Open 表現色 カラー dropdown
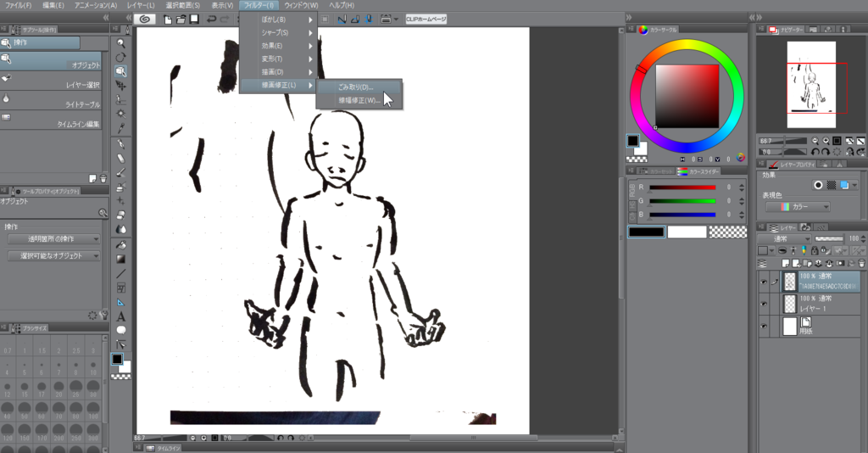This screenshot has height=453, width=868. (798, 206)
